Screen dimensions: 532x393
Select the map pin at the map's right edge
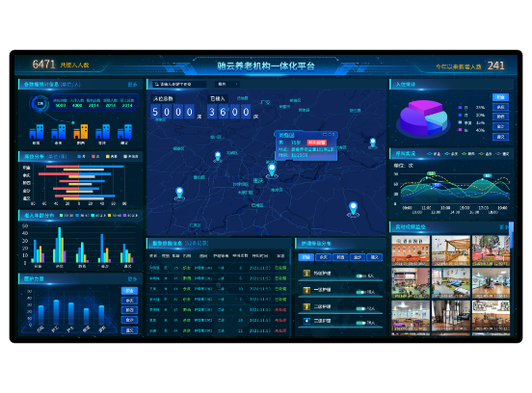[x=373, y=143]
